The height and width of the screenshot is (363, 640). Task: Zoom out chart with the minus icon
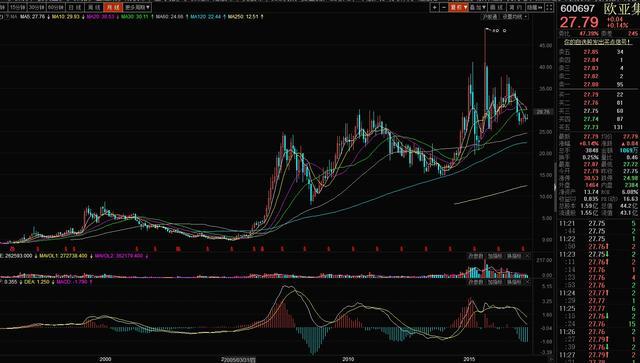tap(444, 7)
